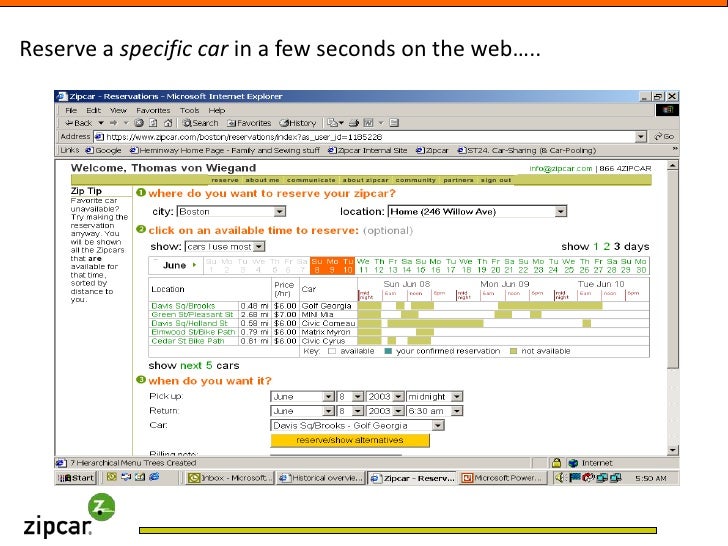Open the Pick up time dropdown midnight
Viewport: 728px width, 546px height.
click(x=435, y=396)
